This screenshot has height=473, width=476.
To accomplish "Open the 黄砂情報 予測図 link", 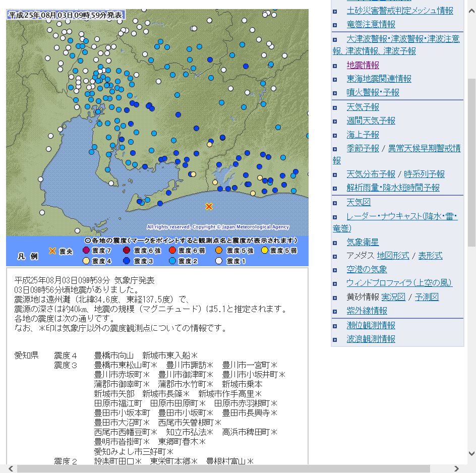I will pyautogui.click(x=427, y=297).
